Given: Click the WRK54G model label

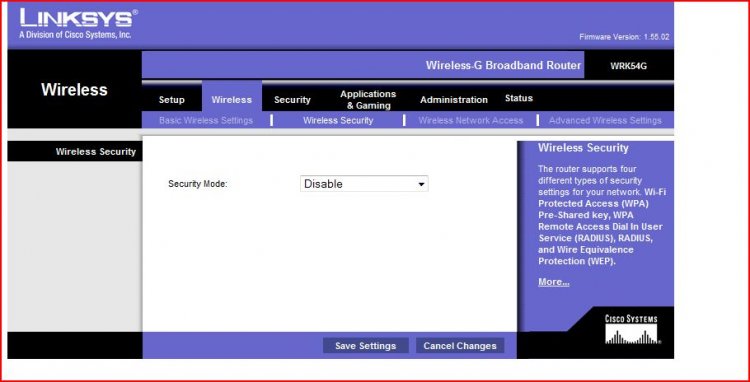Looking at the screenshot, I should pyautogui.click(x=629, y=66).
